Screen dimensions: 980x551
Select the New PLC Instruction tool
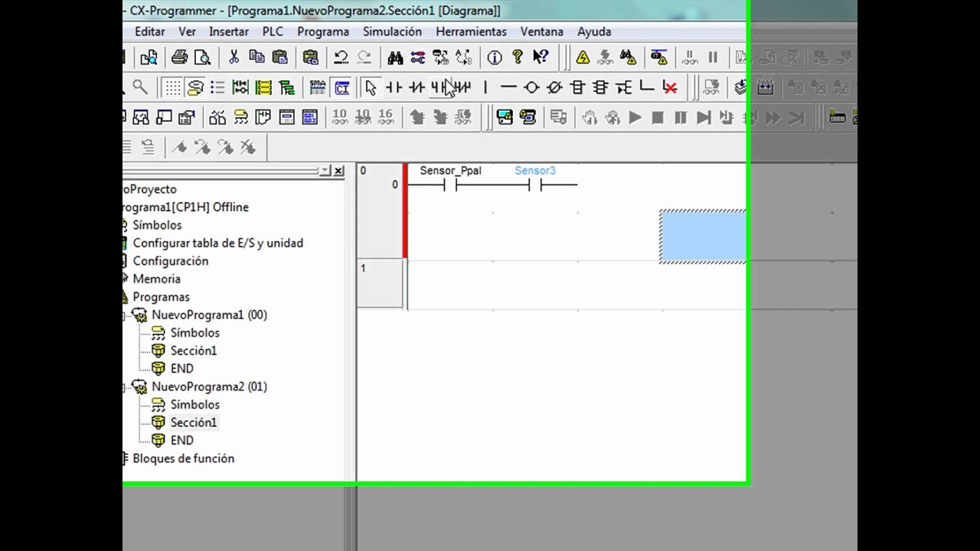tap(577, 88)
